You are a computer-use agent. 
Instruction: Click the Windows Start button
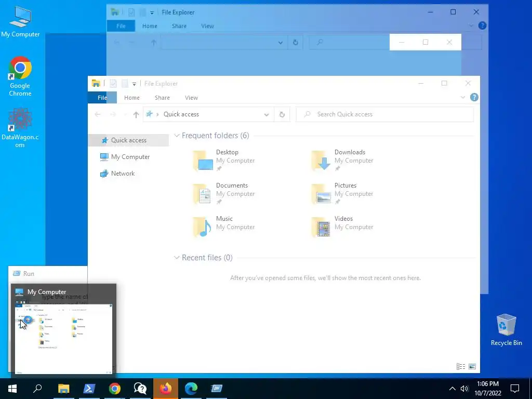12,388
